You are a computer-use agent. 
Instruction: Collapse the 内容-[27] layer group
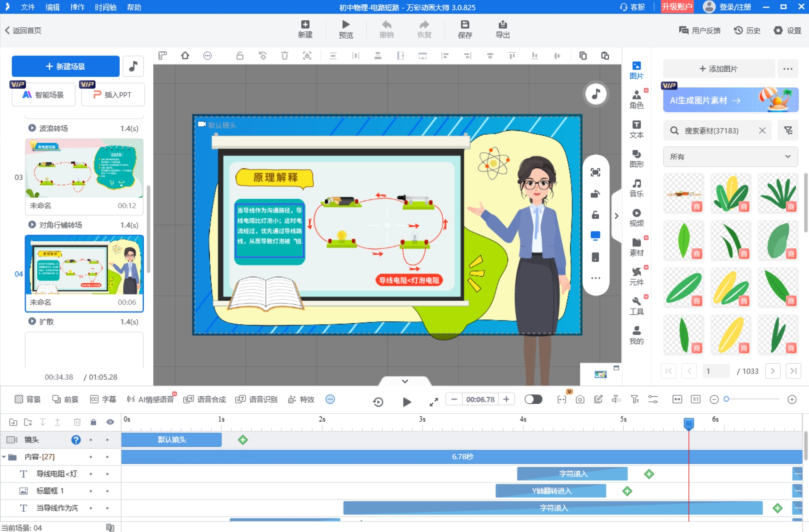pyautogui.click(x=4, y=457)
